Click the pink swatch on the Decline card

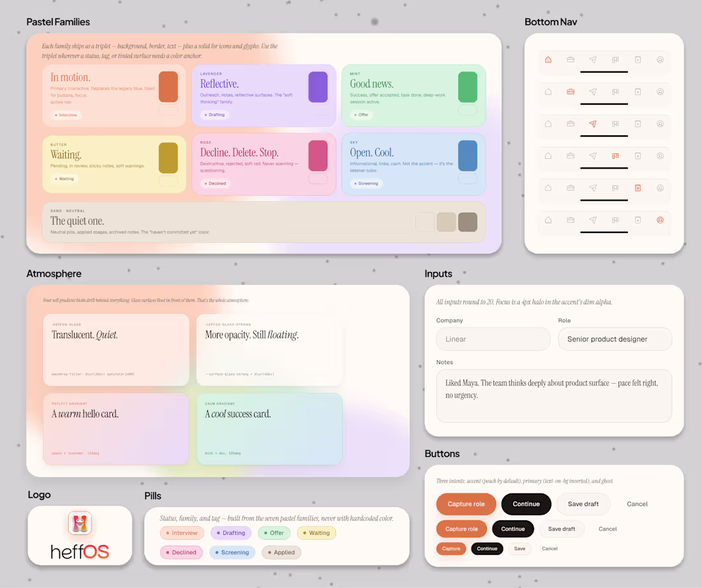[x=318, y=156]
